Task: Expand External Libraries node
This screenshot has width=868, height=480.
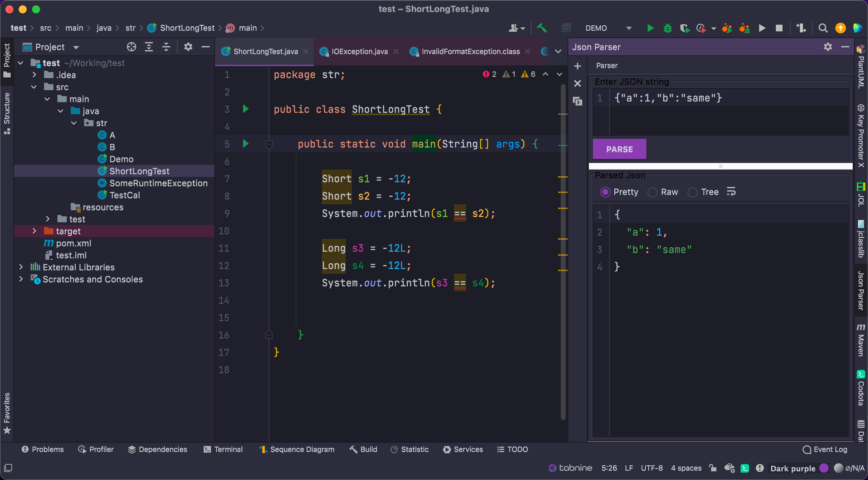Action: click(x=21, y=267)
